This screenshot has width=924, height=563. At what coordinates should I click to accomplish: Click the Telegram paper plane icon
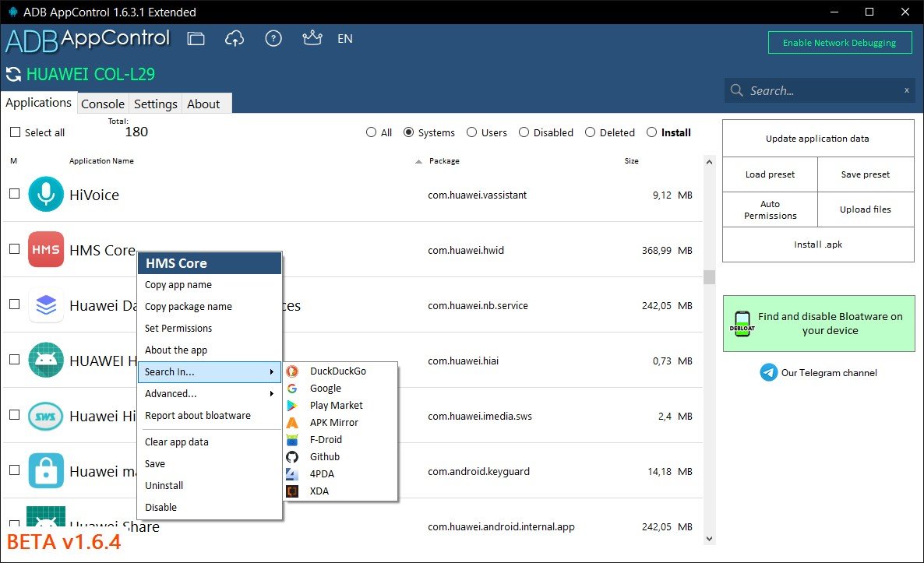click(x=768, y=372)
